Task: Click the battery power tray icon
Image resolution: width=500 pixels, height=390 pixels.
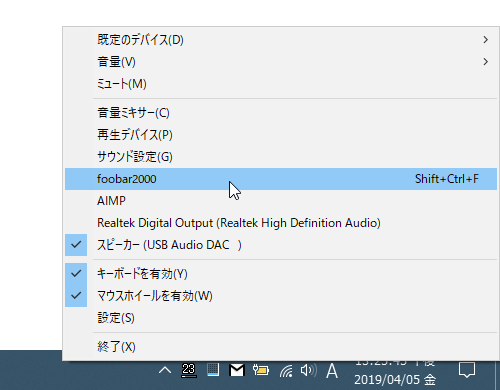Action: [x=261, y=370]
